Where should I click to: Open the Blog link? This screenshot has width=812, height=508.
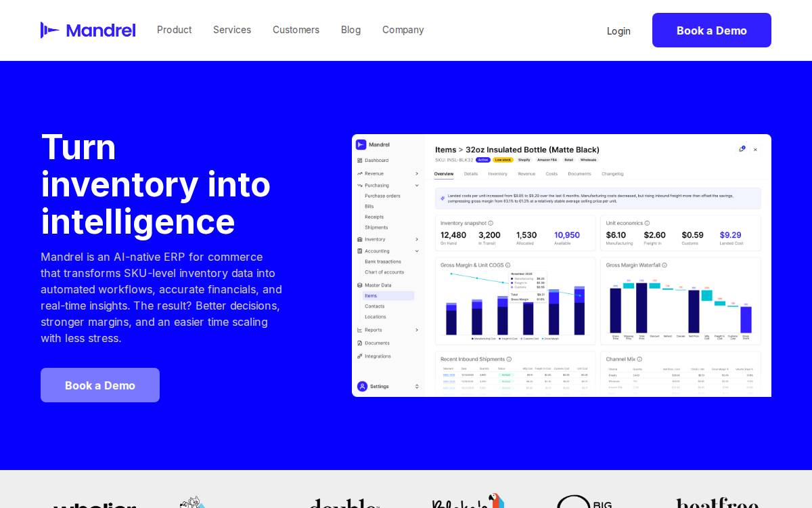(351, 30)
